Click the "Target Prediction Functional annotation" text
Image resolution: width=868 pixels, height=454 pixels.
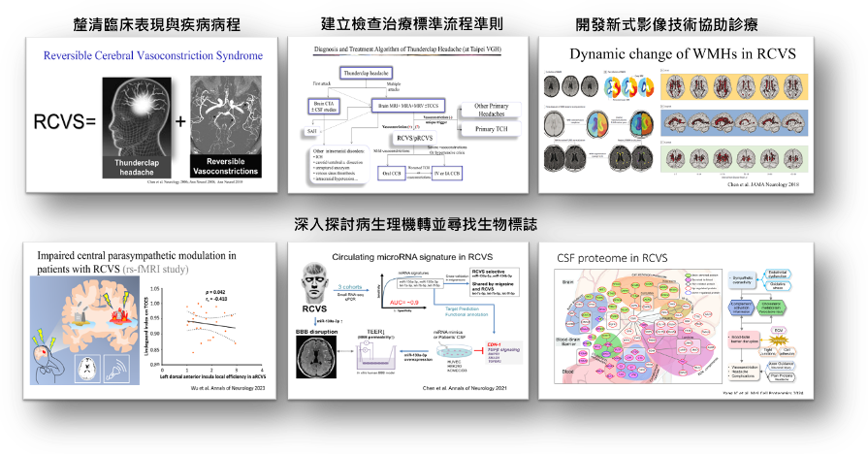(466, 311)
